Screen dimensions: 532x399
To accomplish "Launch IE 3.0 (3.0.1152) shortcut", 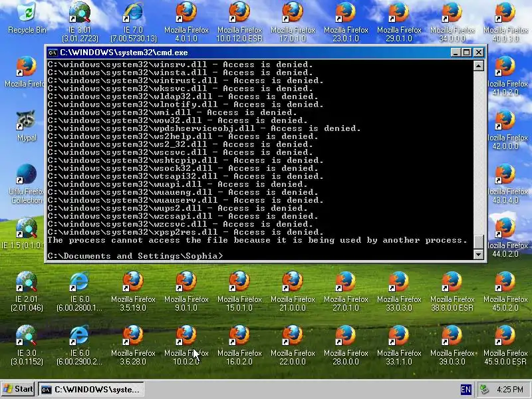I will pos(27,345).
